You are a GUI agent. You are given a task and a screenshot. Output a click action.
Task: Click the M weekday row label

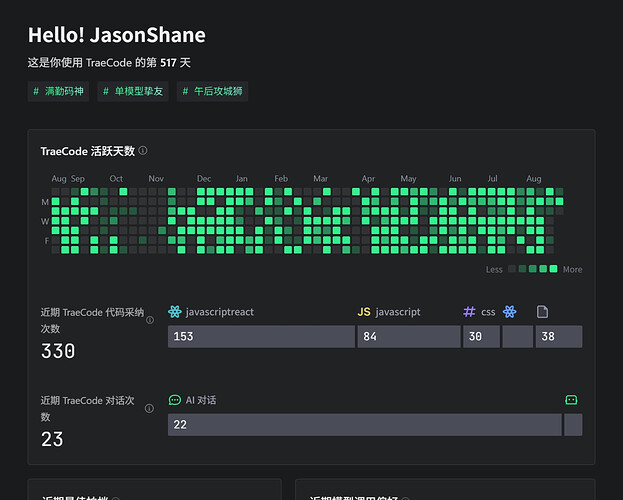(45, 202)
